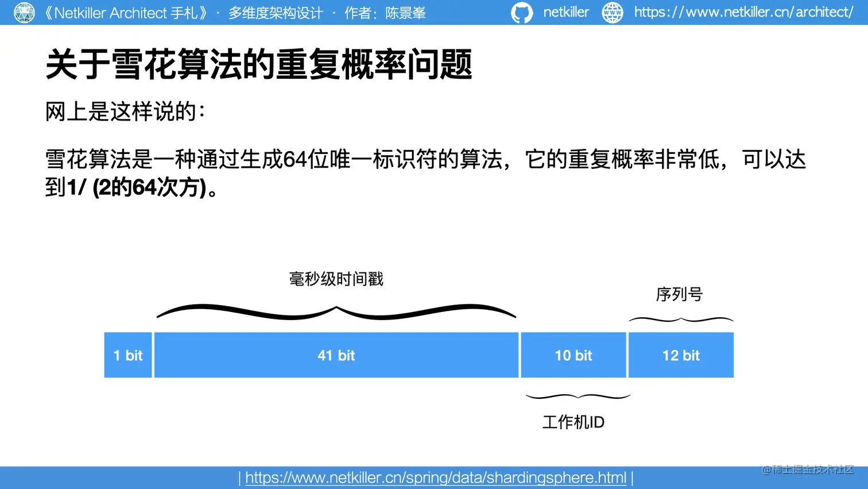868x489 pixels.
Task: Select the 1 bit block in the diagram
Action: [127, 355]
